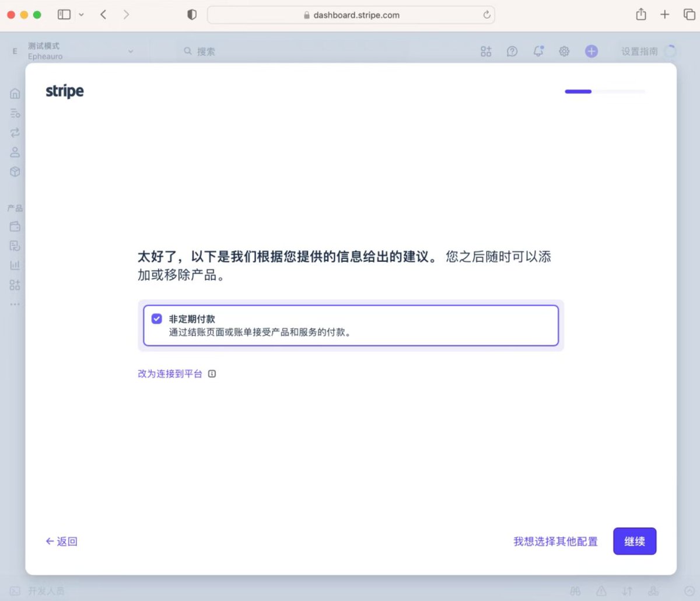Open the balances transfer icon in sidebar
Image resolution: width=700 pixels, height=601 pixels.
click(15, 132)
